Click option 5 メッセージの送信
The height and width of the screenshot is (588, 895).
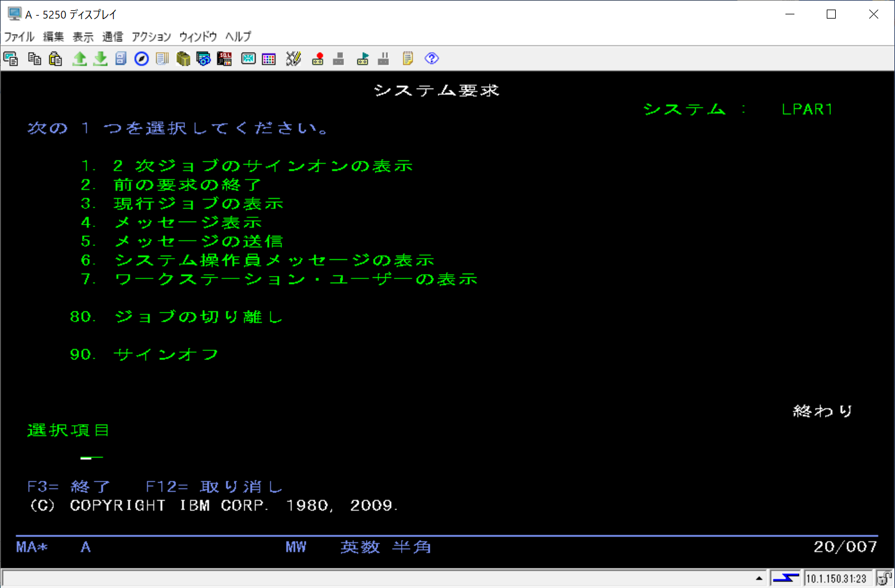tap(182, 241)
